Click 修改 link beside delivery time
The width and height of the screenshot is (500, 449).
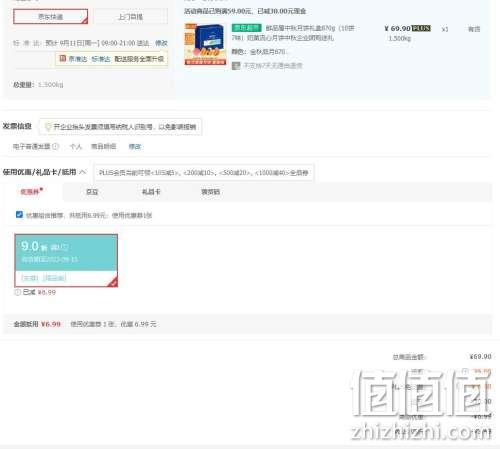pyautogui.click(x=161, y=43)
